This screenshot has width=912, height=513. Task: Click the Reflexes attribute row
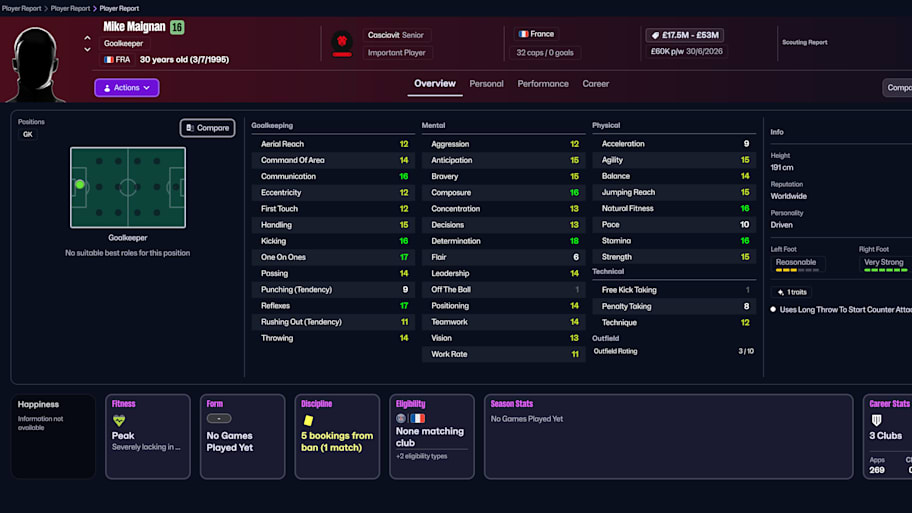point(333,305)
